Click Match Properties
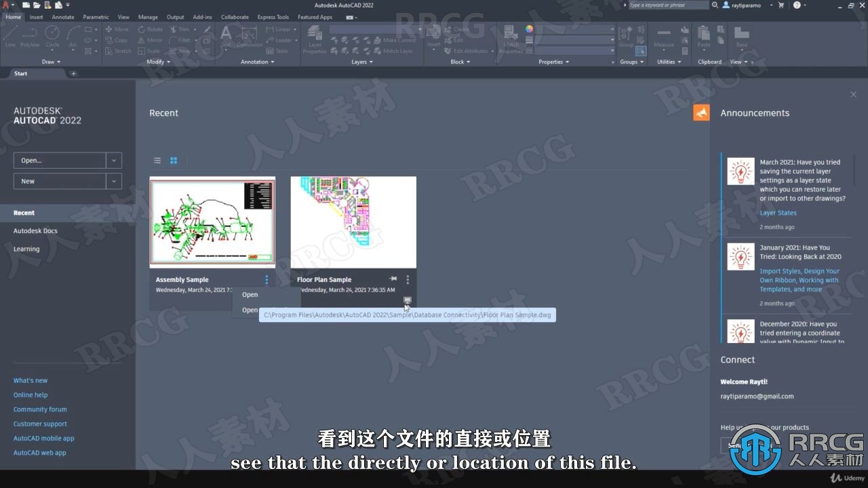Viewport: 868px width, 488px height. [x=511, y=39]
